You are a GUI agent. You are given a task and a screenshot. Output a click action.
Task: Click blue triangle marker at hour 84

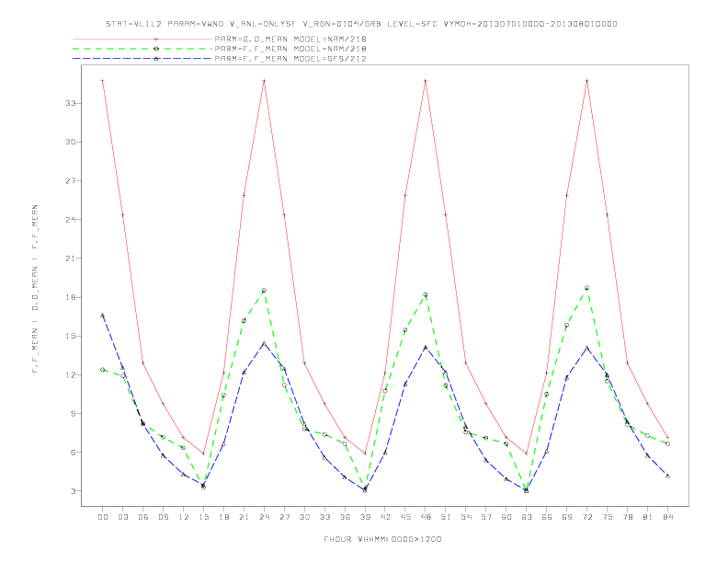pos(667,477)
